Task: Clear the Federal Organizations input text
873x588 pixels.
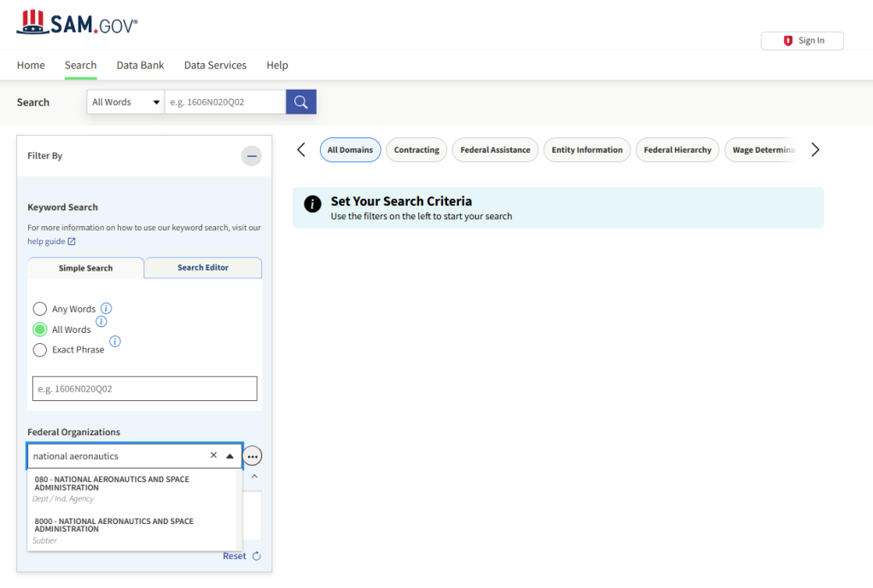Action: (x=213, y=456)
